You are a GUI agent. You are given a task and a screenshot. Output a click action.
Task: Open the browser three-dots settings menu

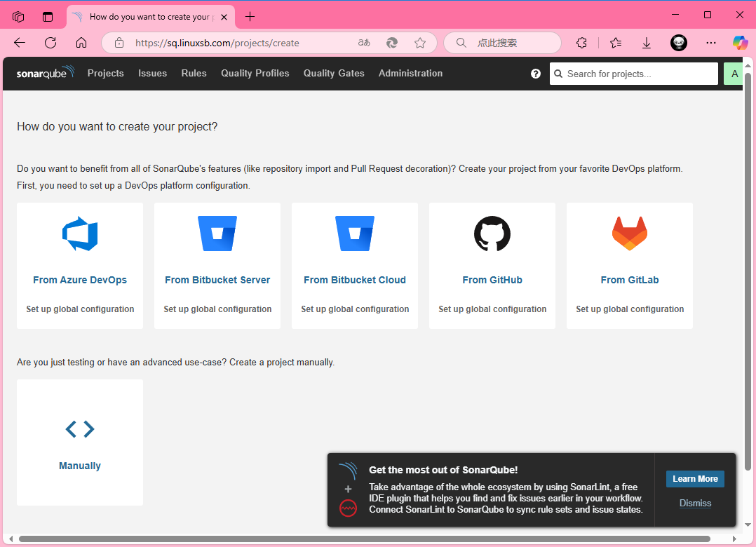point(710,43)
